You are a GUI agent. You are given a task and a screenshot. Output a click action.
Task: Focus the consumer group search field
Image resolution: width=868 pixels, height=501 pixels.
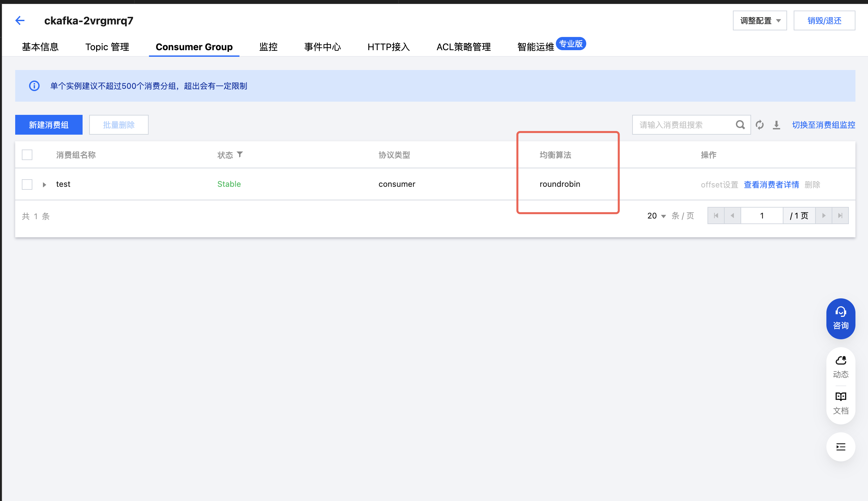[683, 125]
